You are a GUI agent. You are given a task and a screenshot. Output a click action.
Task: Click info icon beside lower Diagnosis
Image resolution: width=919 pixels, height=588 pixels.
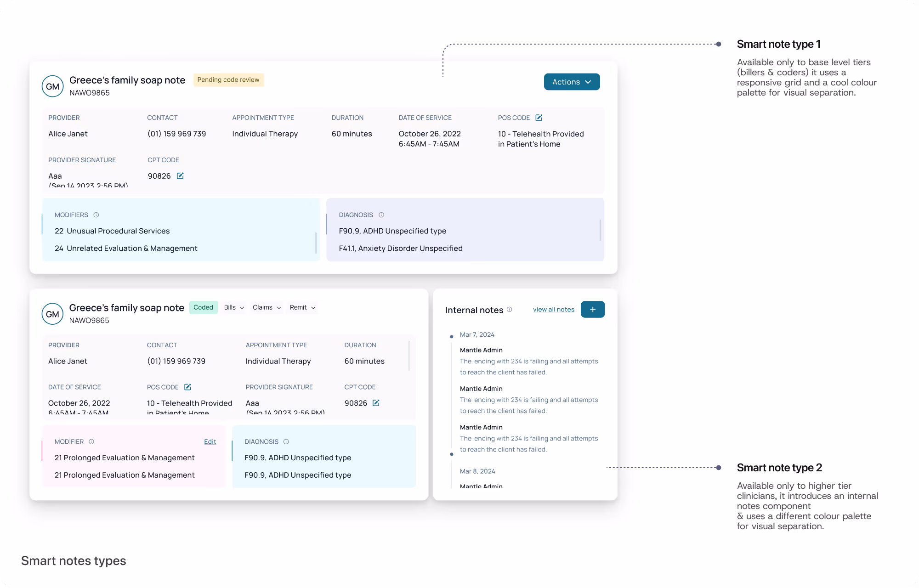[x=286, y=442]
